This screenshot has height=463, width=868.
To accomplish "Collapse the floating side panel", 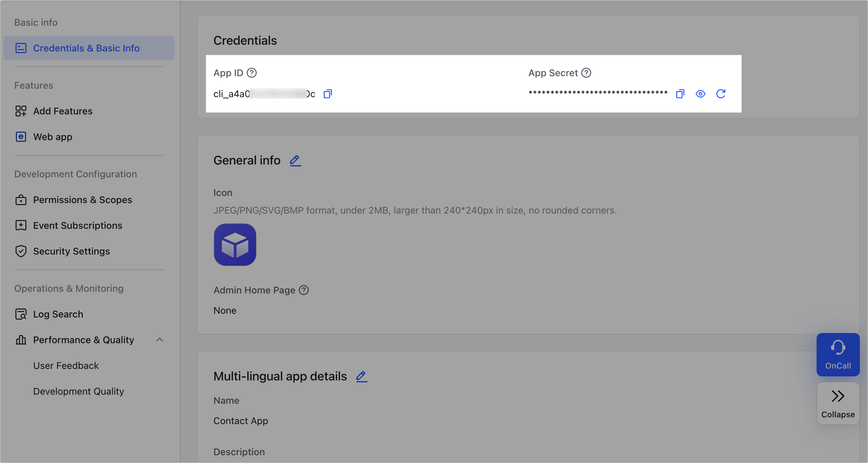I will [838, 403].
